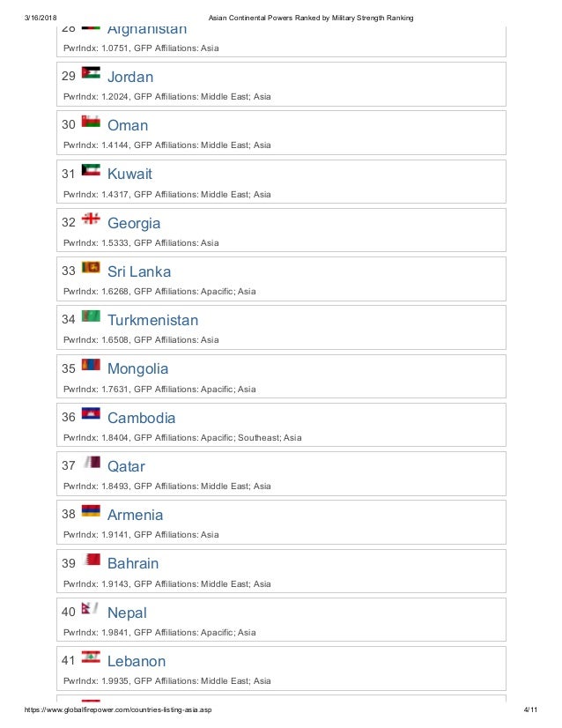Screen dimensions: 562x728
Task: Click the Georgia flag icon
Action: click(x=91, y=219)
